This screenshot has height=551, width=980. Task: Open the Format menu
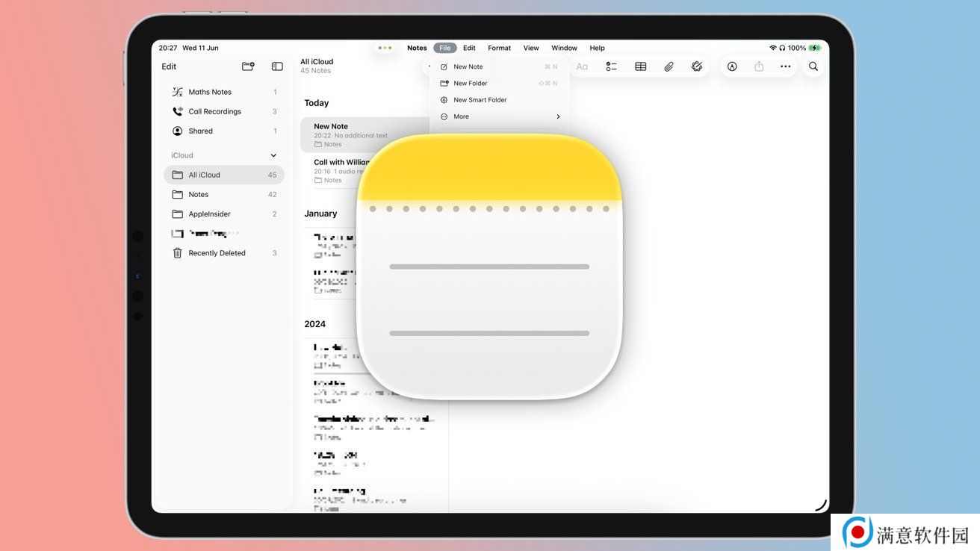tap(500, 48)
